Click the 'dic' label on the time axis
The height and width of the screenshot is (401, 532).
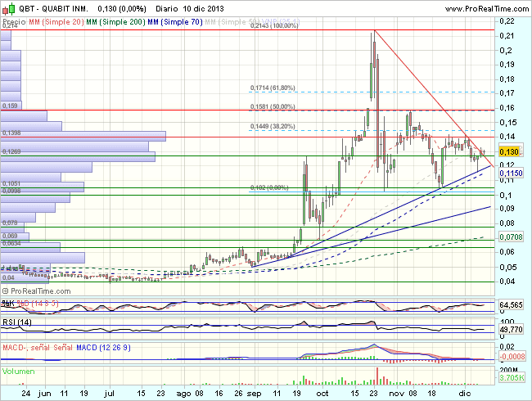[465, 393]
